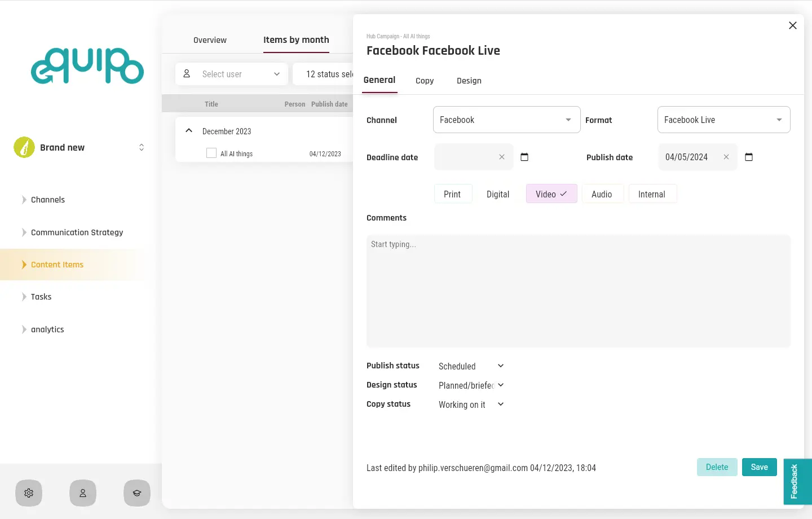
Task: Collapse the December 2023 group
Action: pyautogui.click(x=189, y=131)
